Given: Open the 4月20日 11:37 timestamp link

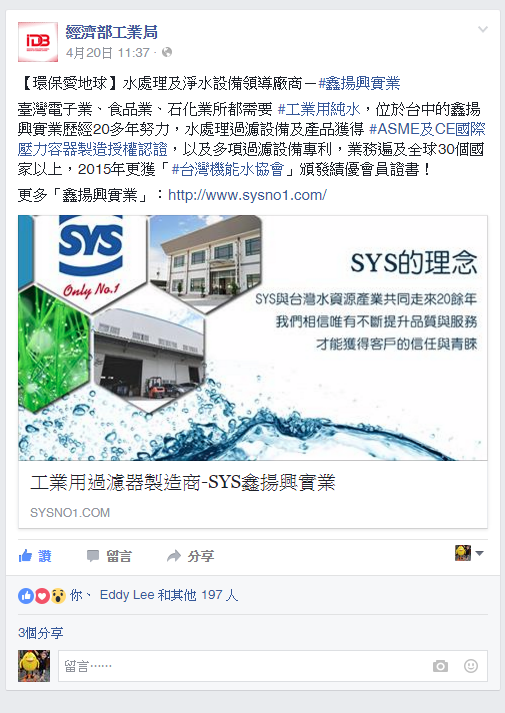Looking at the screenshot, I should [107, 53].
